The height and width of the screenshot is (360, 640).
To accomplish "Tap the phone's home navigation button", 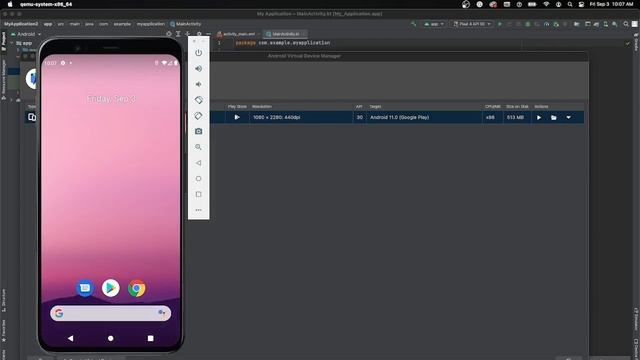I will point(111,338).
